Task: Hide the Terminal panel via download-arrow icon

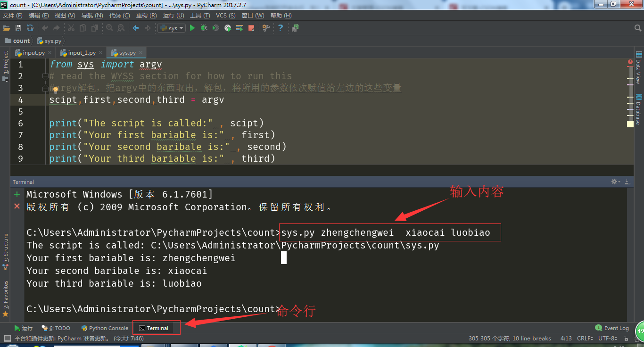Action: (627, 182)
